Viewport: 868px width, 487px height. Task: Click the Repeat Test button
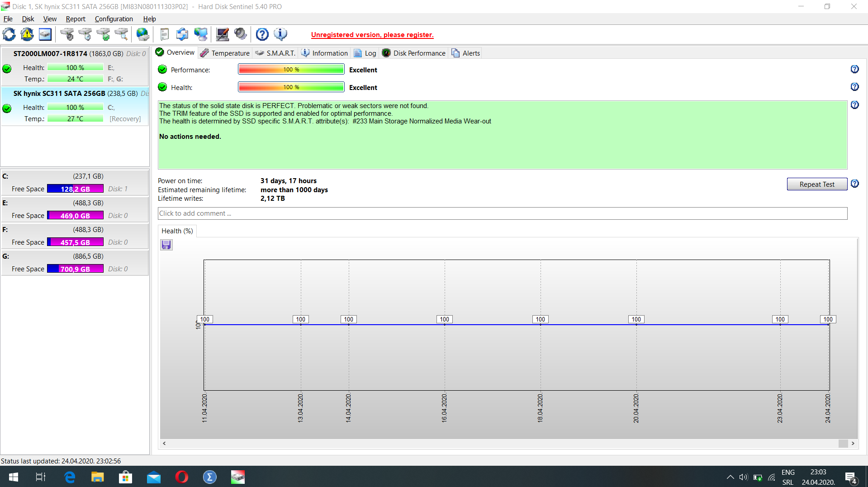tap(817, 184)
